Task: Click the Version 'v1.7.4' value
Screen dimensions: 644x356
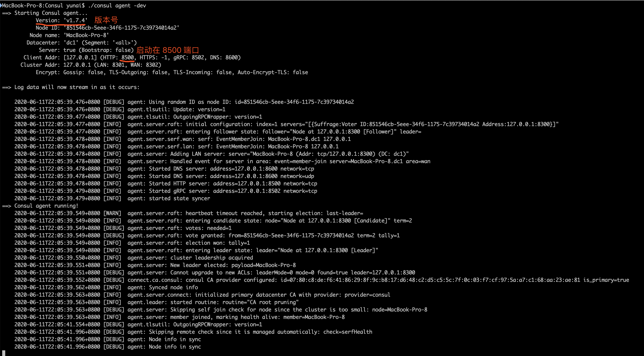Action: pos(75,21)
